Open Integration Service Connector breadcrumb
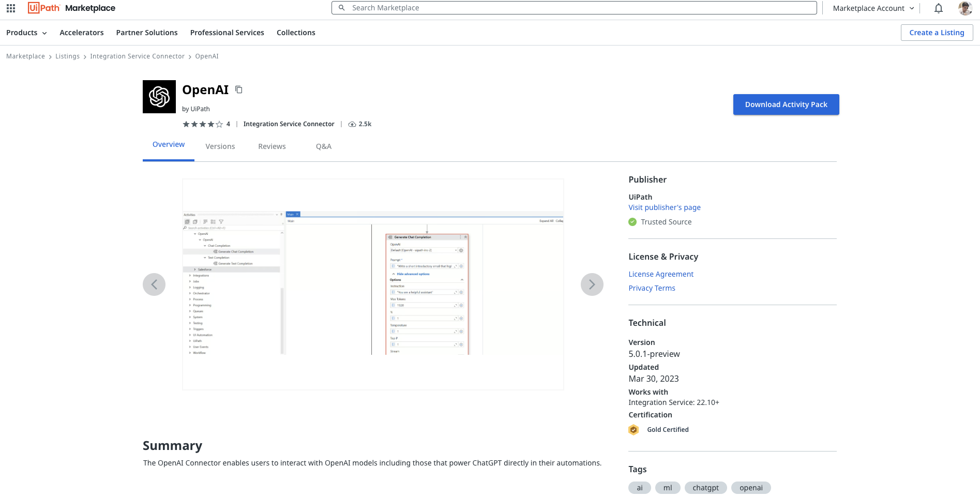 pos(137,56)
